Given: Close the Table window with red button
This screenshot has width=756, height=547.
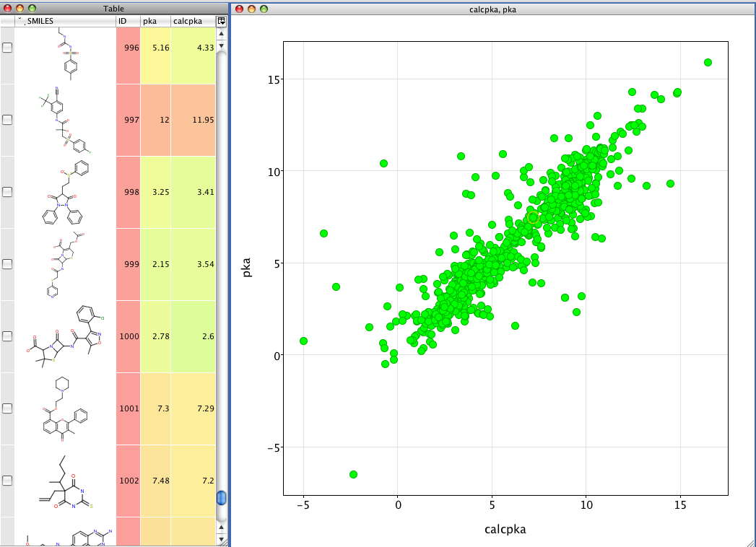Looking at the screenshot, I should (x=7, y=8).
